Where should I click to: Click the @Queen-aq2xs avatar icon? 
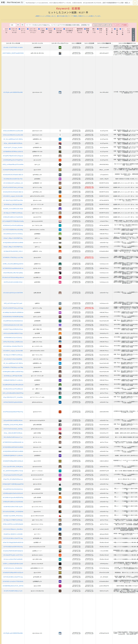coord(60,555)
